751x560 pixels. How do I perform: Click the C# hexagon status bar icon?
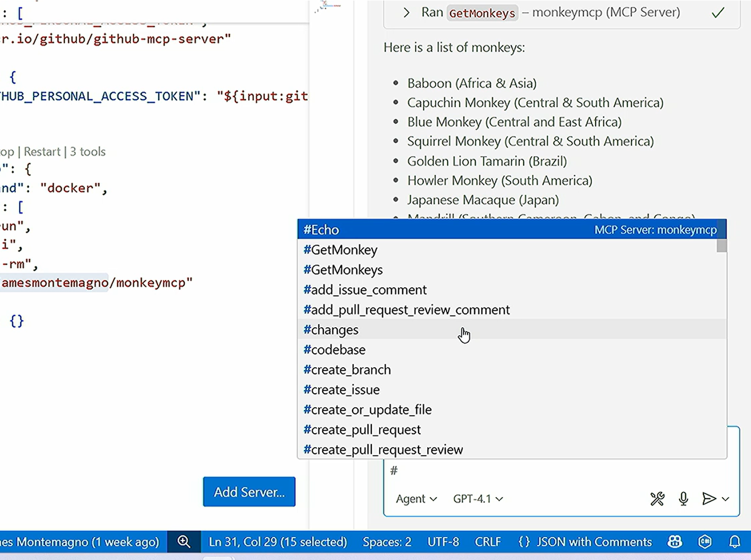(x=705, y=542)
